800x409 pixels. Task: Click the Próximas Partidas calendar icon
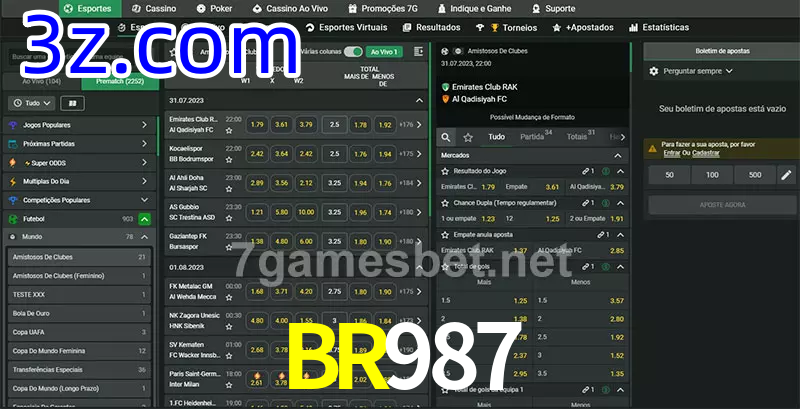click(x=13, y=144)
